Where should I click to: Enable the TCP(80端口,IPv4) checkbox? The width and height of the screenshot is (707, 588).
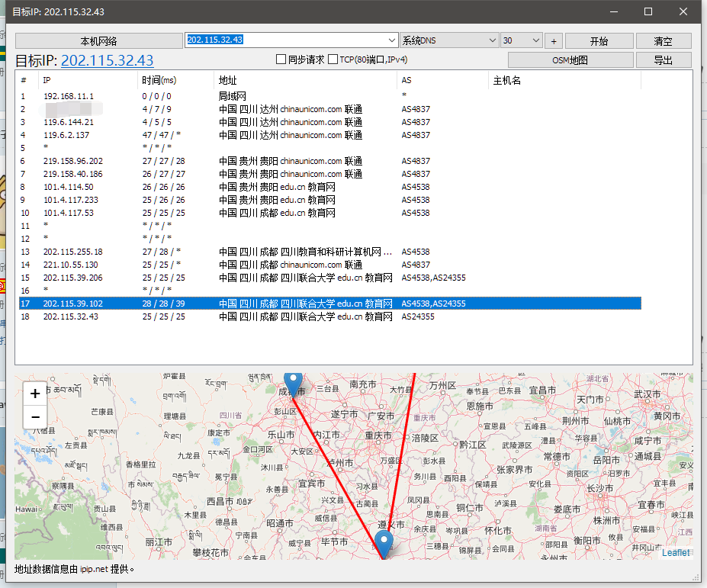333,59
